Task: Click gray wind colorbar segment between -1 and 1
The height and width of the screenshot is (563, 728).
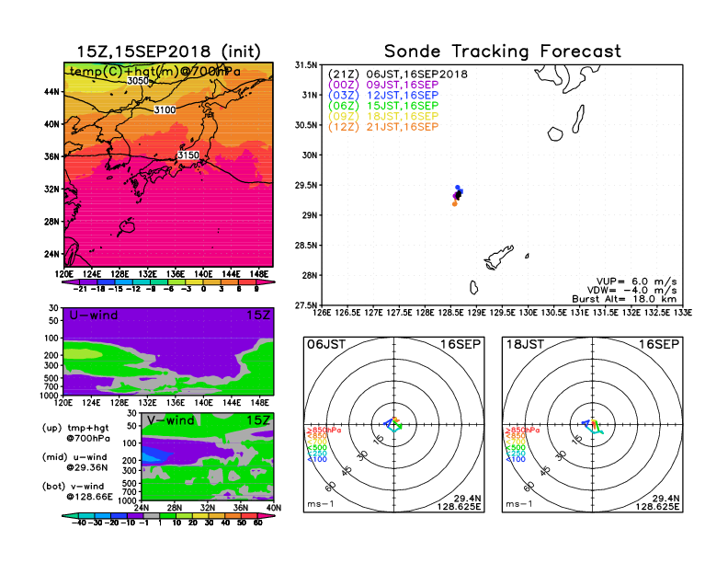Action: pyautogui.click(x=152, y=515)
